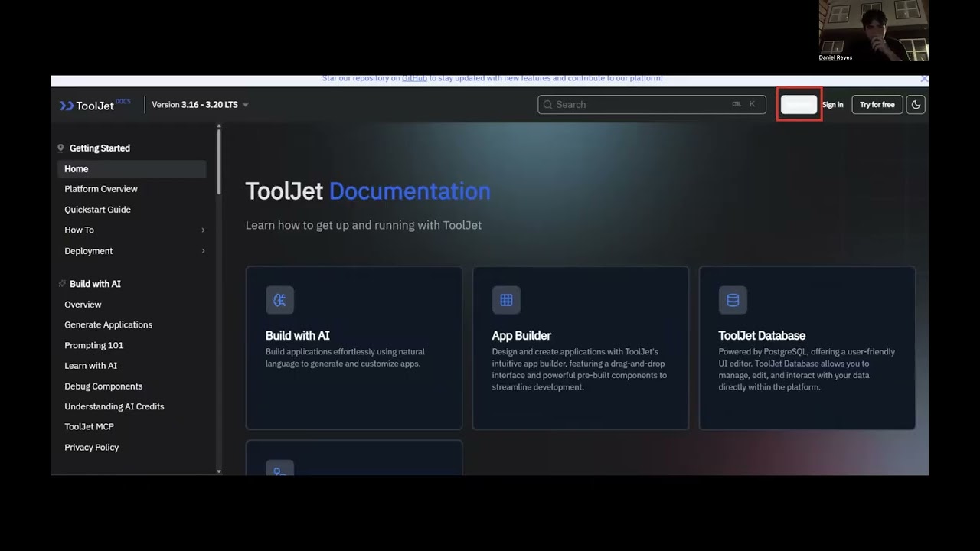This screenshot has height=551, width=980.
Task: Open the GitHub link in the top banner
Action: pos(414,78)
